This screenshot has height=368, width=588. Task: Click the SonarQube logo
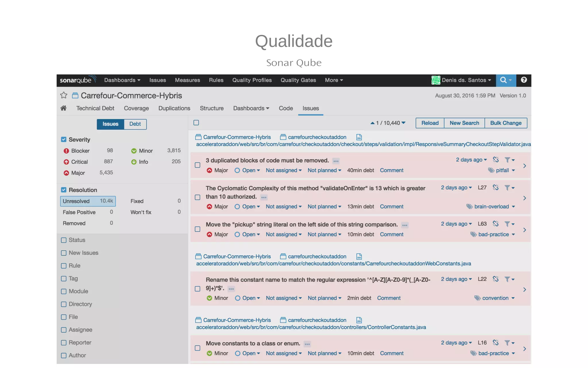[78, 80]
